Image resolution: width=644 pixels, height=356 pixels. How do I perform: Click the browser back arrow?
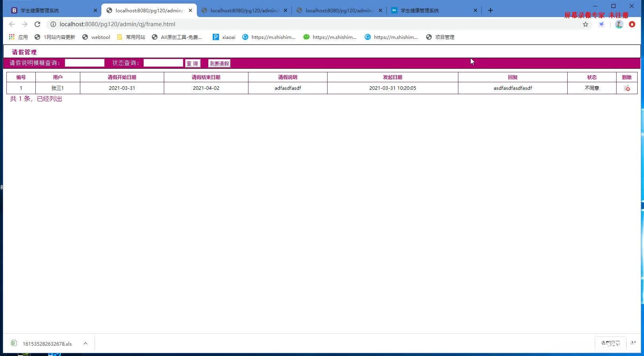tap(12, 24)
